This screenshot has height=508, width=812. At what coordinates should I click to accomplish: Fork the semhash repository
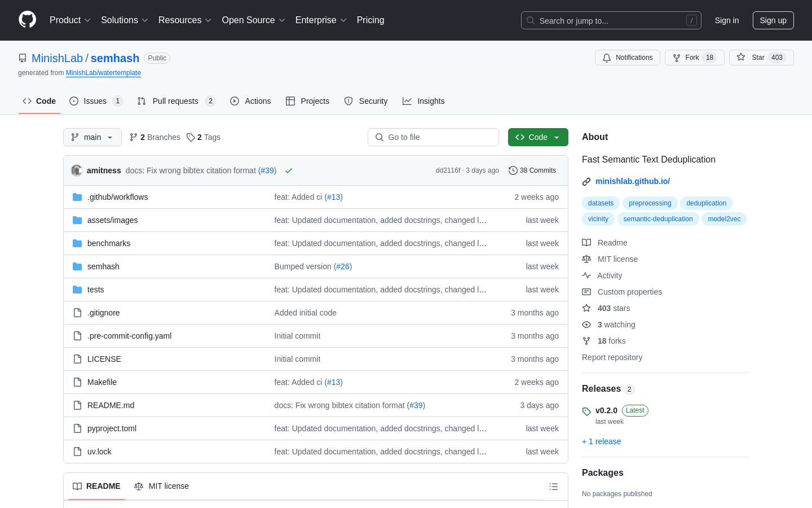tap(694, 58)
